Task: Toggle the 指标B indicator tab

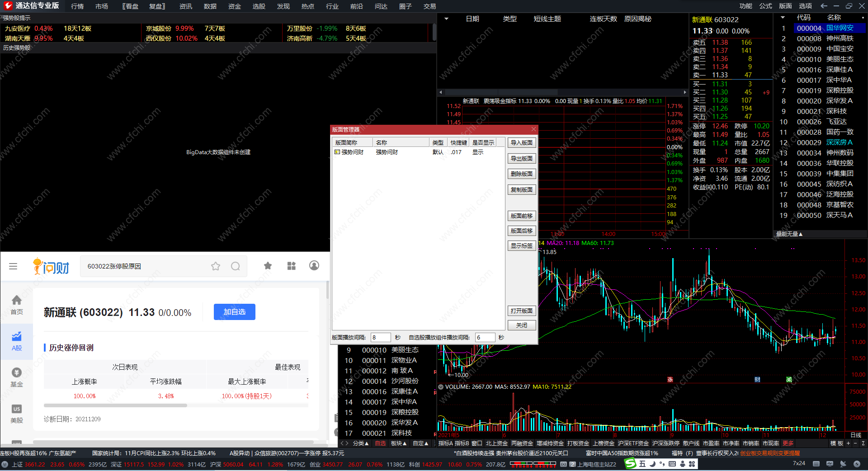Action: pos(462,443)
